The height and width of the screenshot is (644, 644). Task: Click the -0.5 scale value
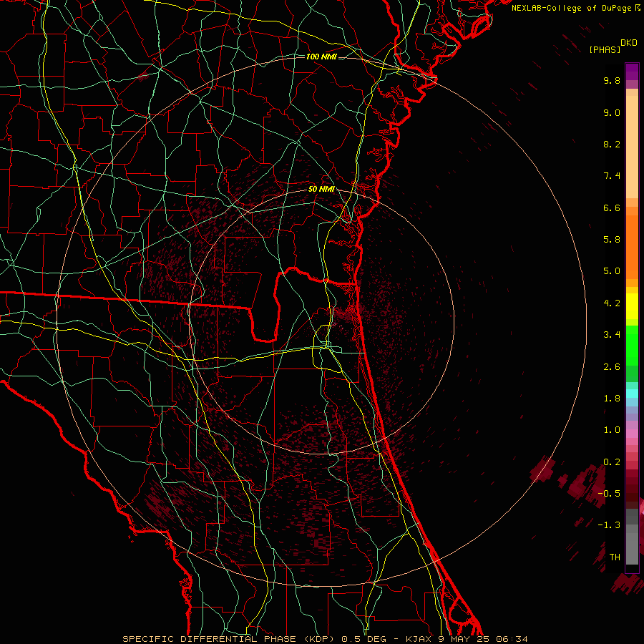click(x=609, y=494)
